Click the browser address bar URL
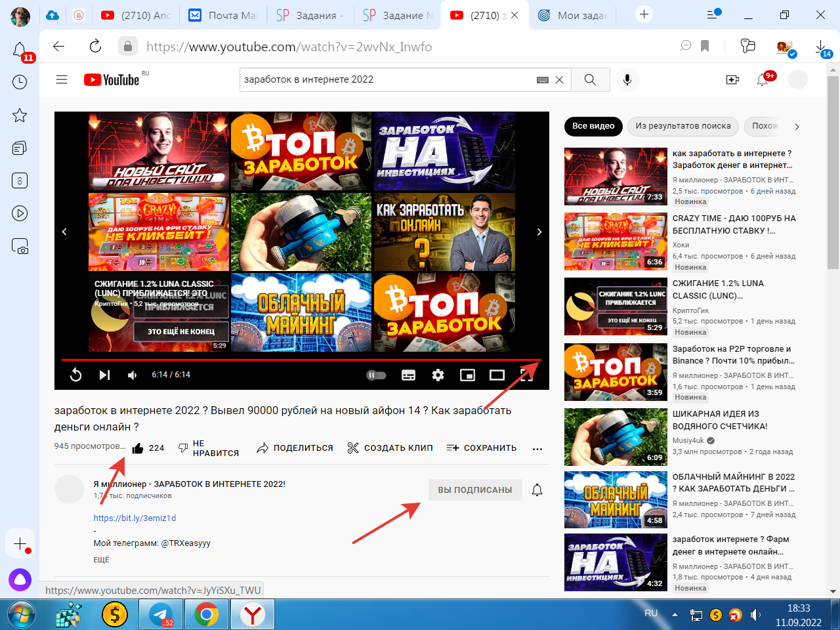Viewport: 840px width, 630px height. click(289, 47)
